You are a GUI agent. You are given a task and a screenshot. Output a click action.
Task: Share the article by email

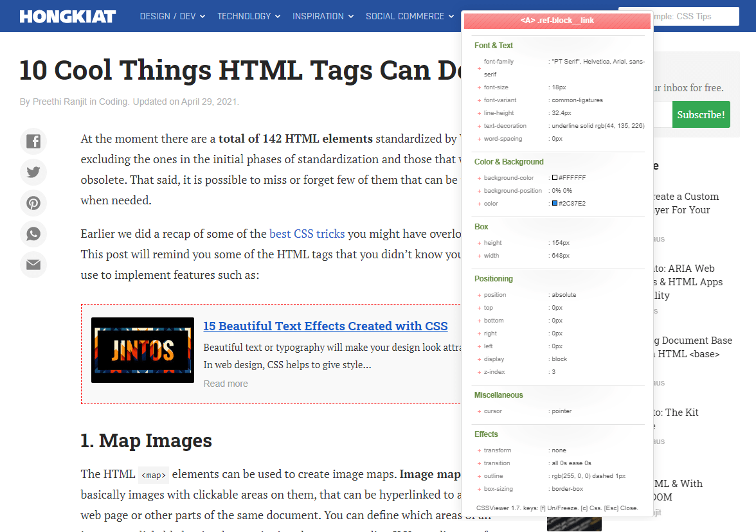pyautogui.click(x=33, y=265)
